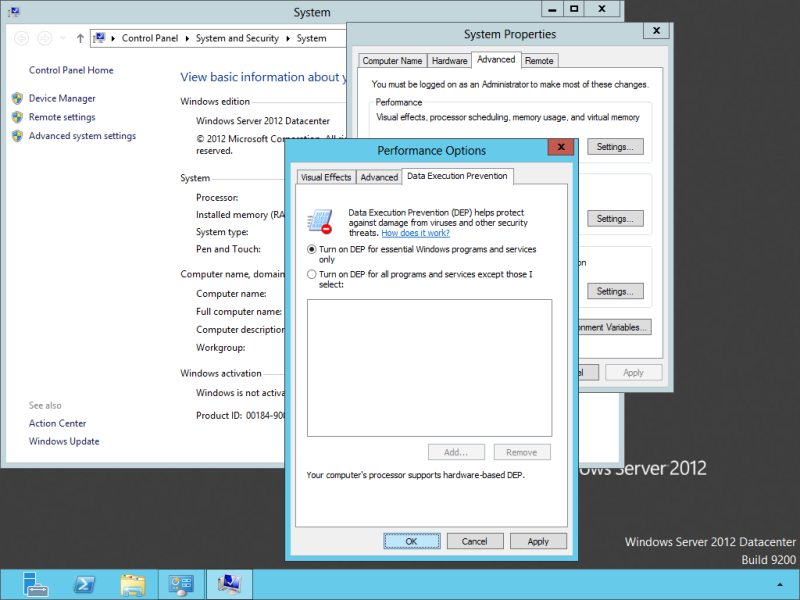Close the System Properties dialog
800x600 pixels.
tap(657, 31)
